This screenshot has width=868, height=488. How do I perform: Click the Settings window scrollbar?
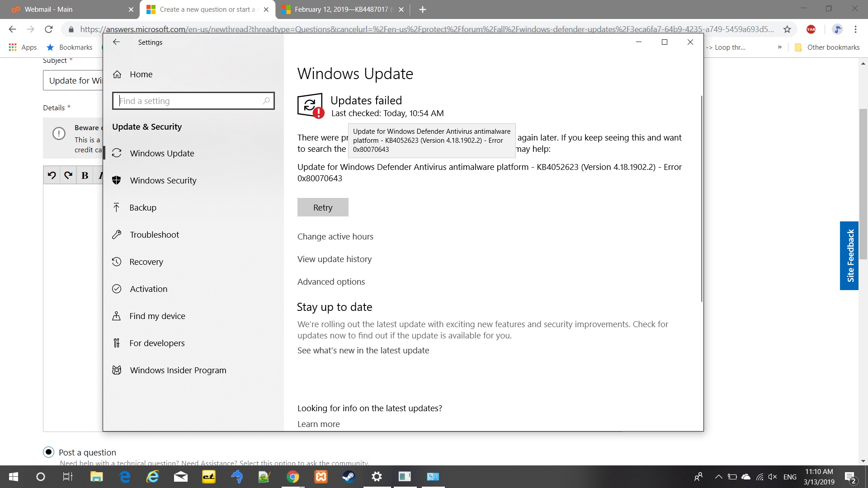click(x=702, y=199)
